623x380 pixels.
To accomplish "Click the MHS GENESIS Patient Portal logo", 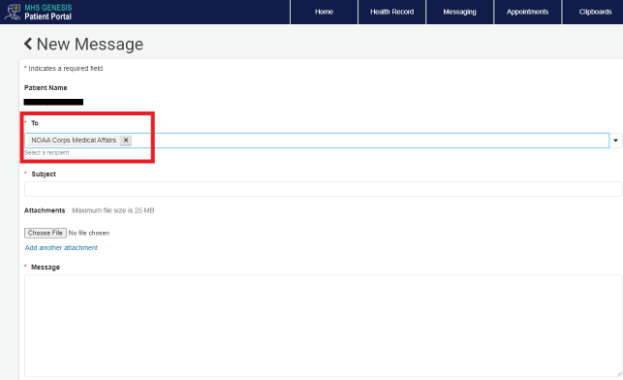I will pyautogui.click(x=38, y=12).
